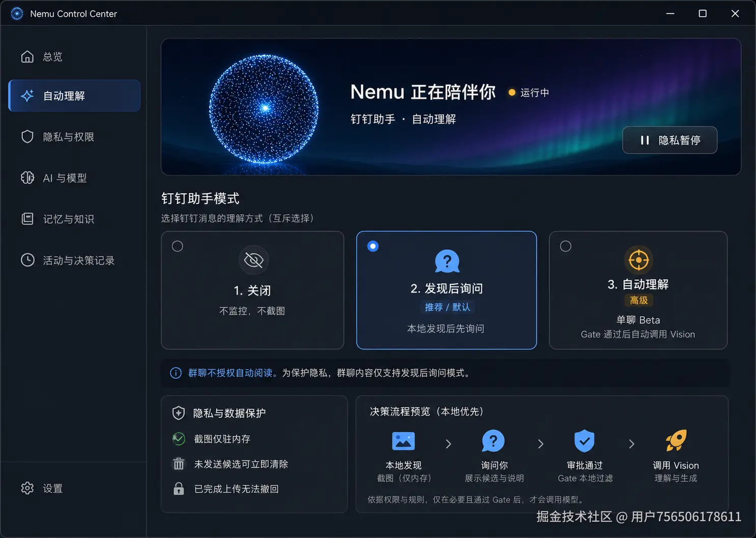756x538 pixels.
Task: Click the 推荐 / 默认 badge
Action: pos(447,307)
